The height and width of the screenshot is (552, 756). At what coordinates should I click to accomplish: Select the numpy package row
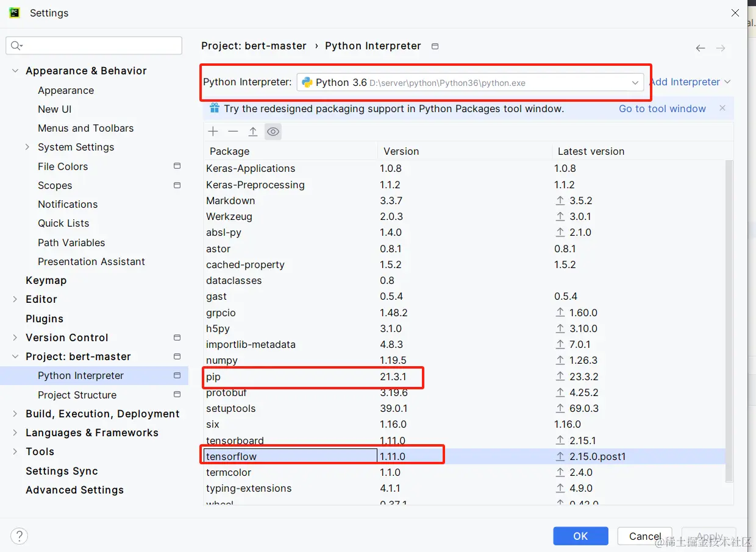[465, 360]
